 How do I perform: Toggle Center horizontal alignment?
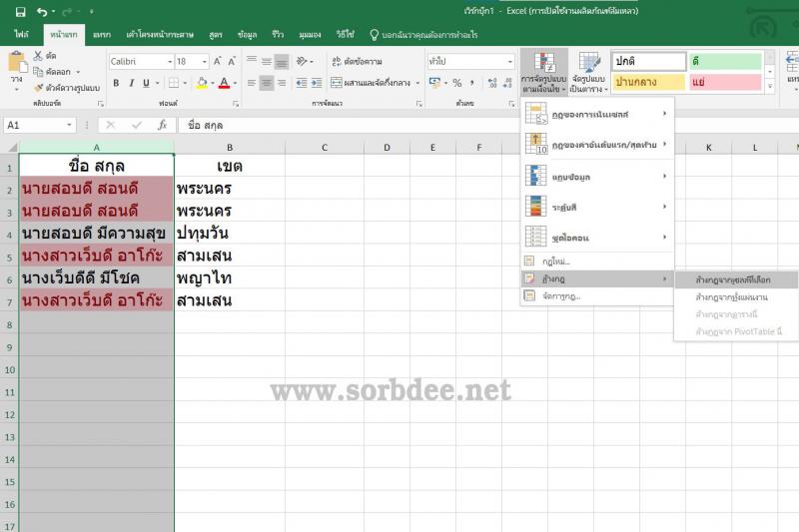click(x=267, y=83)
